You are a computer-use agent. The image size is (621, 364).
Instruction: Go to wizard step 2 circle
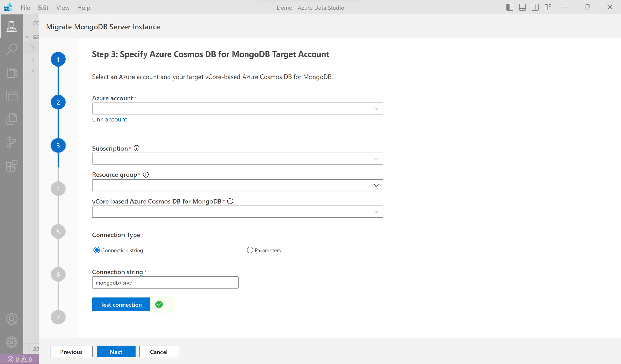click(x=58, y=102)
